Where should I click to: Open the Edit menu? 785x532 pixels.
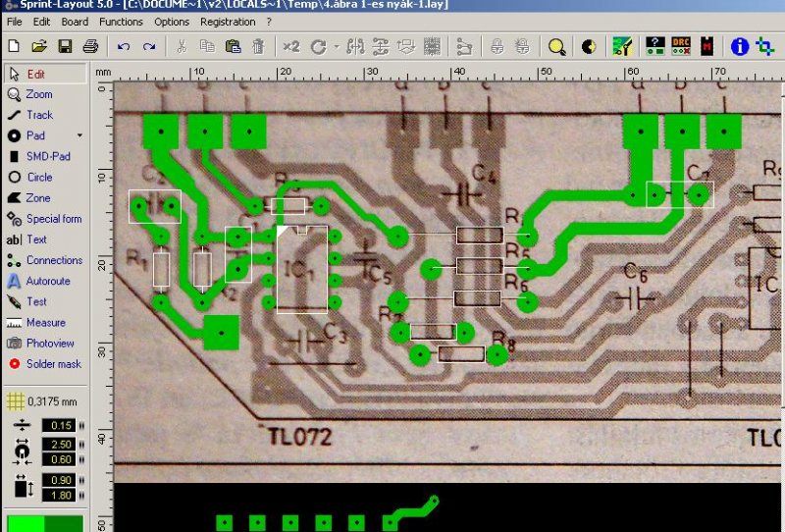click(41, 22)
